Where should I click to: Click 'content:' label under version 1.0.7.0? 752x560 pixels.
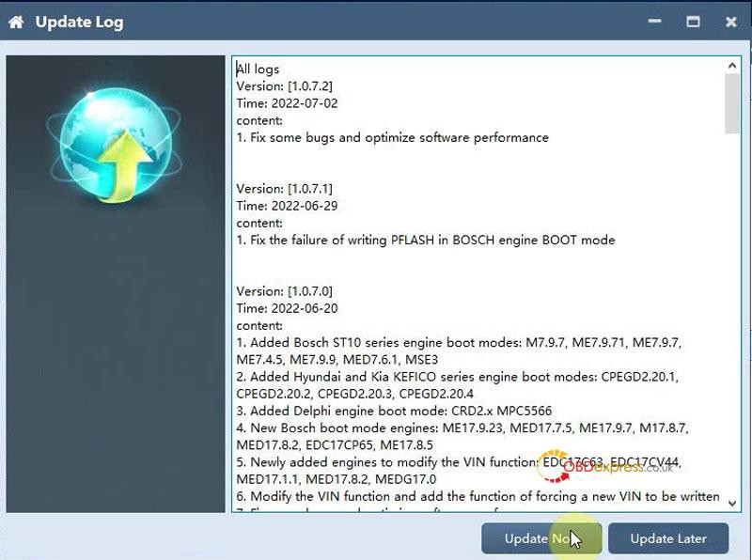coord(259,326)
